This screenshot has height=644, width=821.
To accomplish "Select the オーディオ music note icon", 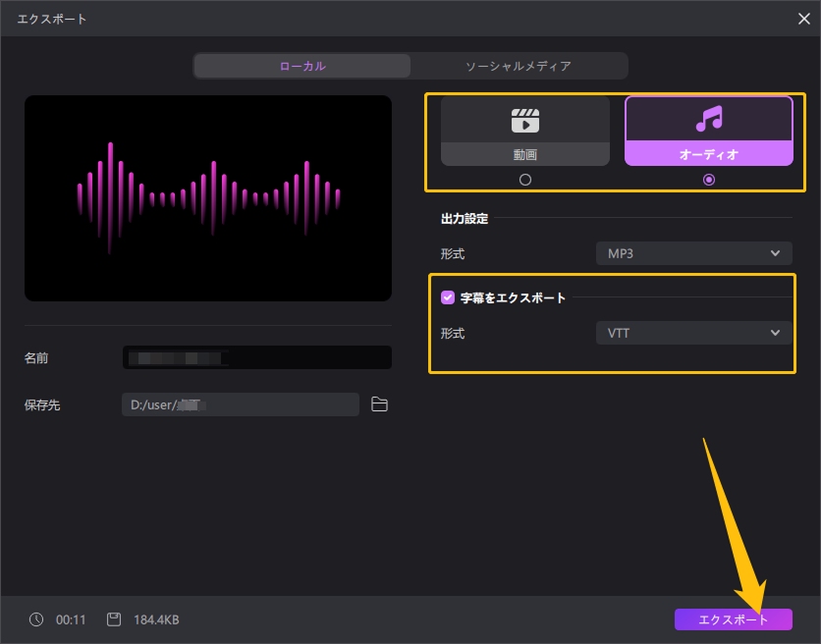I will click(708, 121).
